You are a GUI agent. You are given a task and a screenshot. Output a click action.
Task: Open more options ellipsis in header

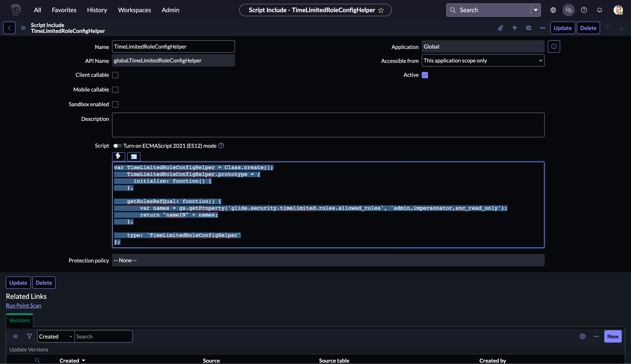point(542,28)
